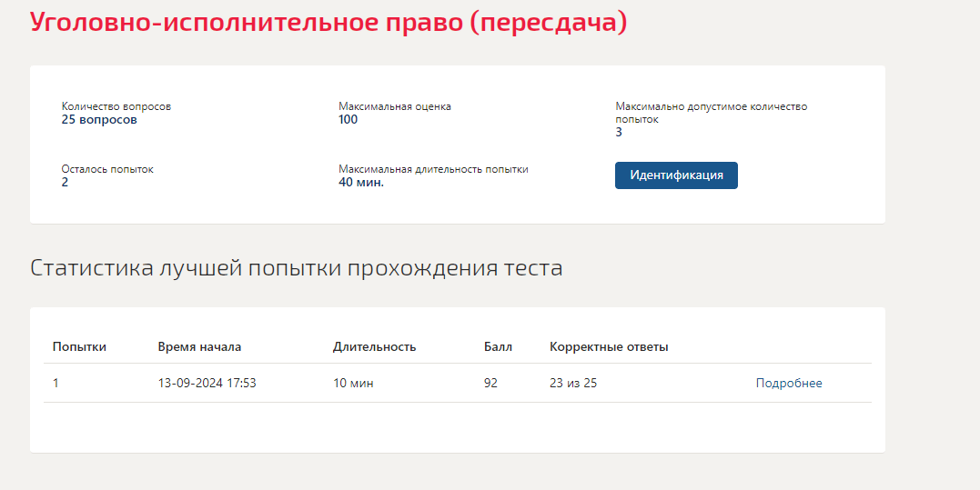
Task: Click the 'Балл' column header
Action: click(498, 347)
